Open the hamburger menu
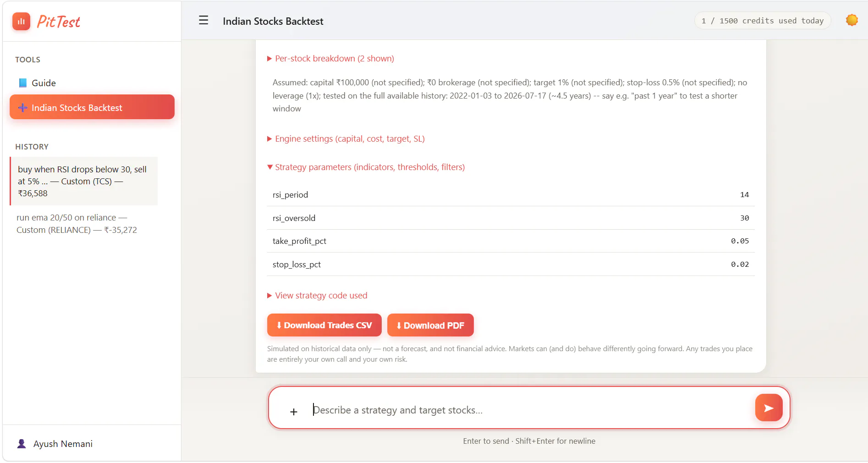The width and height of the screenshot is (868, 463). (203, 21)
